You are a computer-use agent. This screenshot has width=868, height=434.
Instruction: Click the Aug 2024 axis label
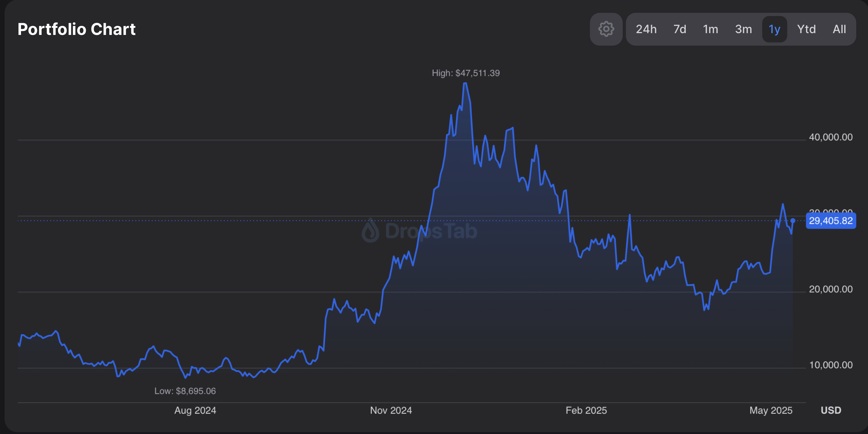pos(195,410)
